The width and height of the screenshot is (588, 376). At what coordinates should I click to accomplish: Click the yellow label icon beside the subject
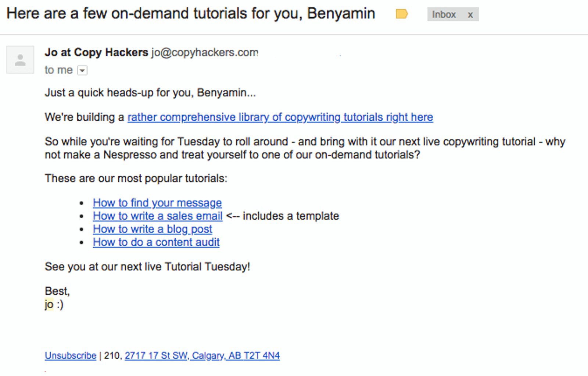coord(402,14)
